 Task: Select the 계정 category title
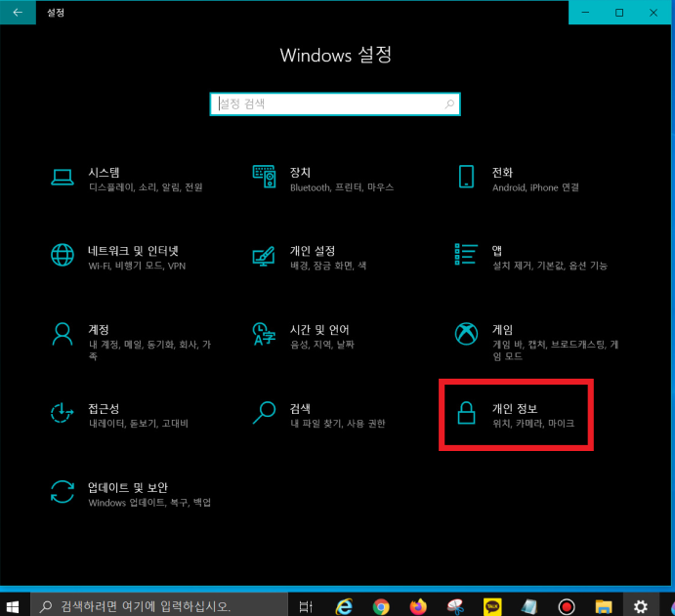[x=99, y=330]
